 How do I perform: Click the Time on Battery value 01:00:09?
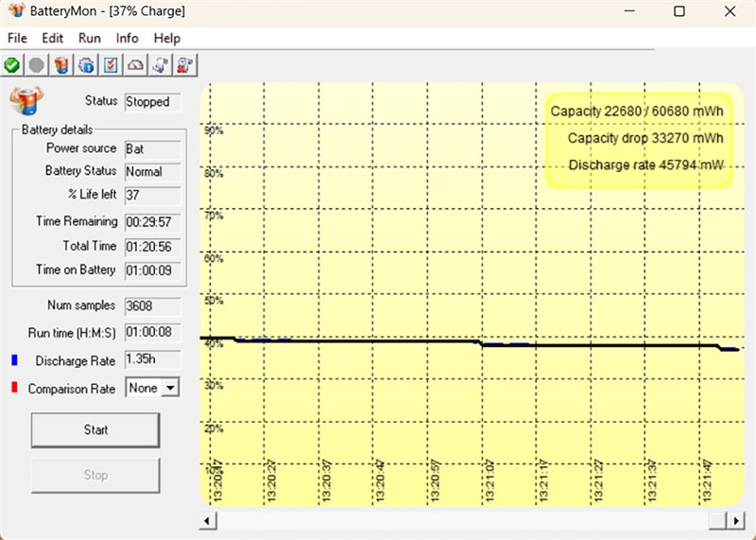pyautogui.click(x=152, y=270)
